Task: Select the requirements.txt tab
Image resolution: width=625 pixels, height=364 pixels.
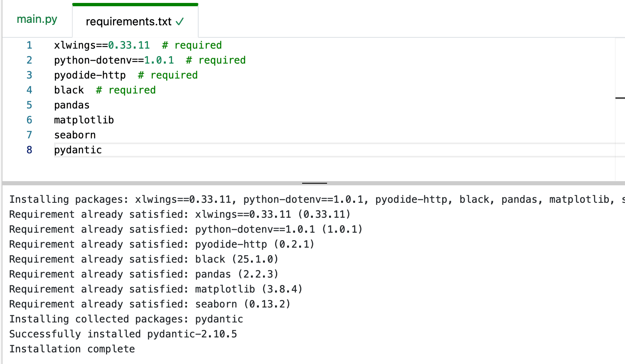Action: 128,22
